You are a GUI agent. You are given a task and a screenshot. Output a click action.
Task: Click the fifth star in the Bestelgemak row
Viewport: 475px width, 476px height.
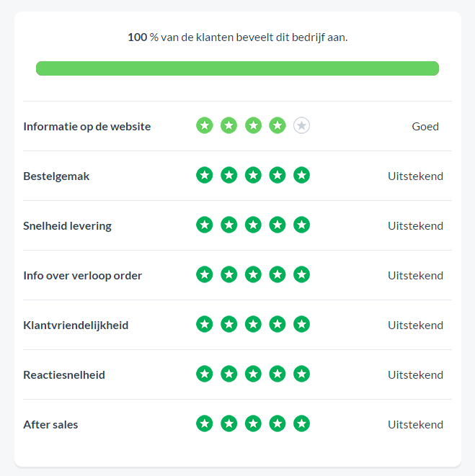301,175
